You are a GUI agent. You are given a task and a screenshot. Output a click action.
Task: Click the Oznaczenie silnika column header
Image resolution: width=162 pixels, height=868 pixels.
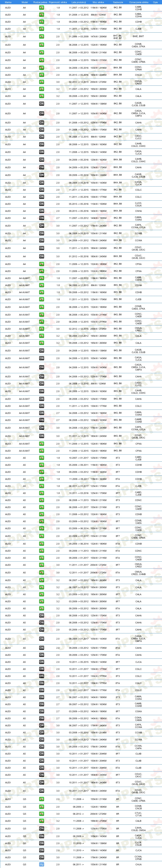[x=139, y=2]
